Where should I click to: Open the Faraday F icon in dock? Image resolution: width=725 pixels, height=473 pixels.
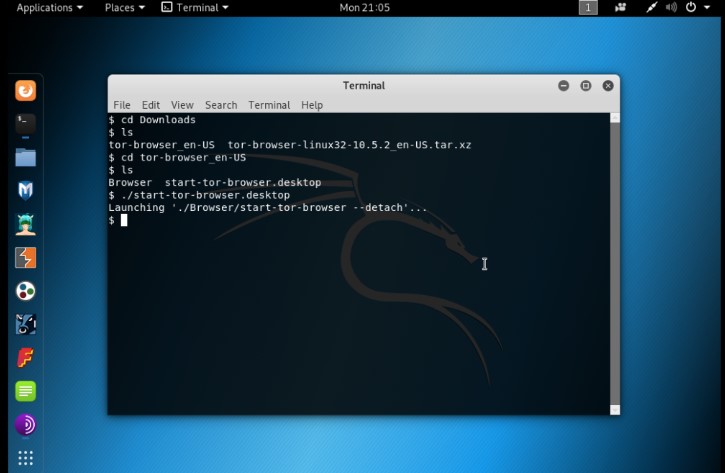25,358
